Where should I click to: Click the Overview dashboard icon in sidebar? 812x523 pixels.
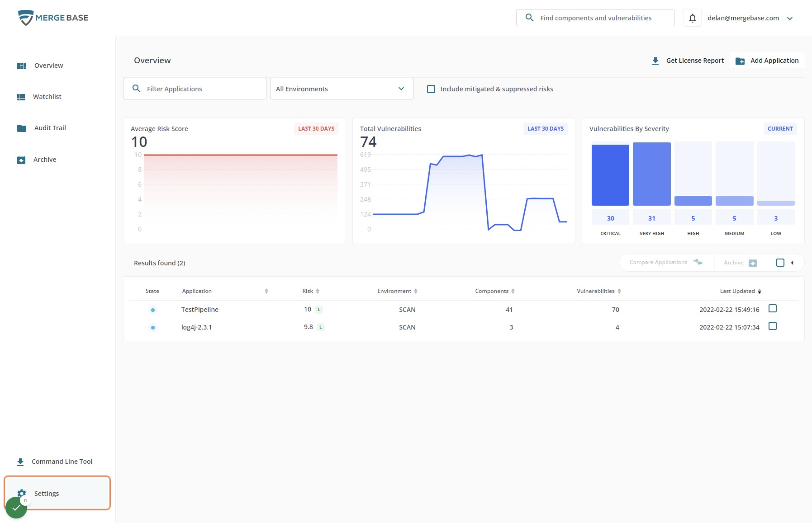(x=22, y=66)
